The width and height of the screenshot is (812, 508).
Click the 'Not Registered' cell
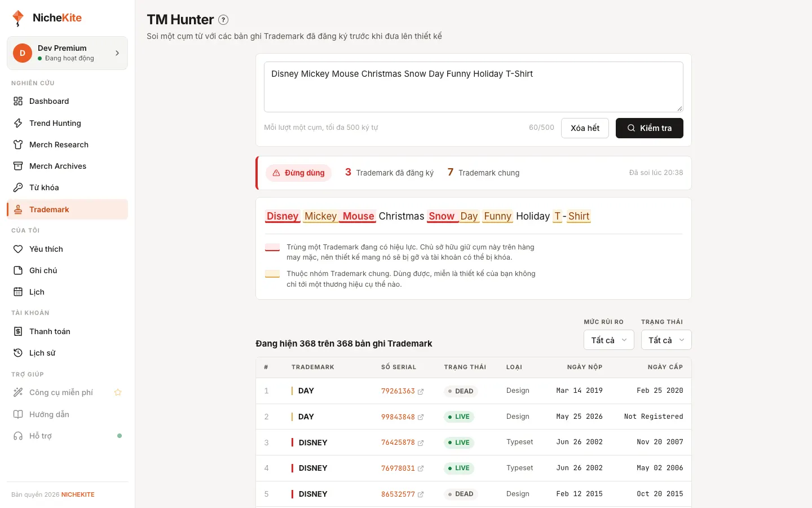pyautogui.click(x=654, y=417)
